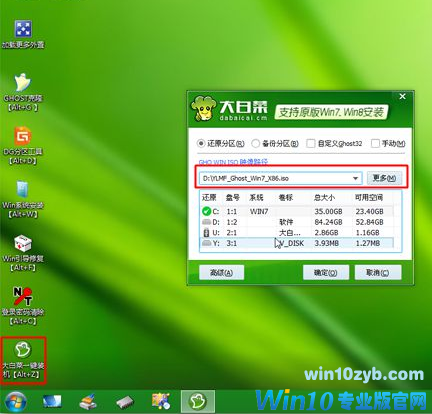Enable the 手动(M) checkbox
Image resolution: width=432 pixels, height=414 pixels.
tap(375, 143)
